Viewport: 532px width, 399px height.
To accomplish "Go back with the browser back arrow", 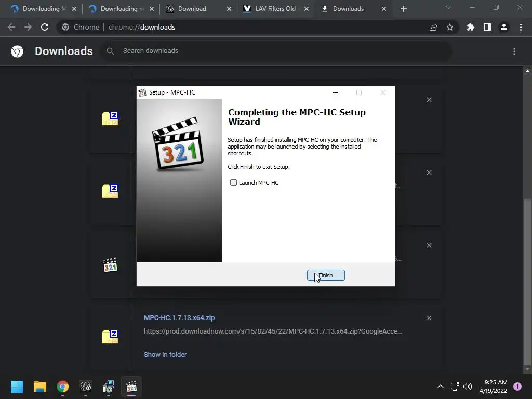I will (11, 27).
